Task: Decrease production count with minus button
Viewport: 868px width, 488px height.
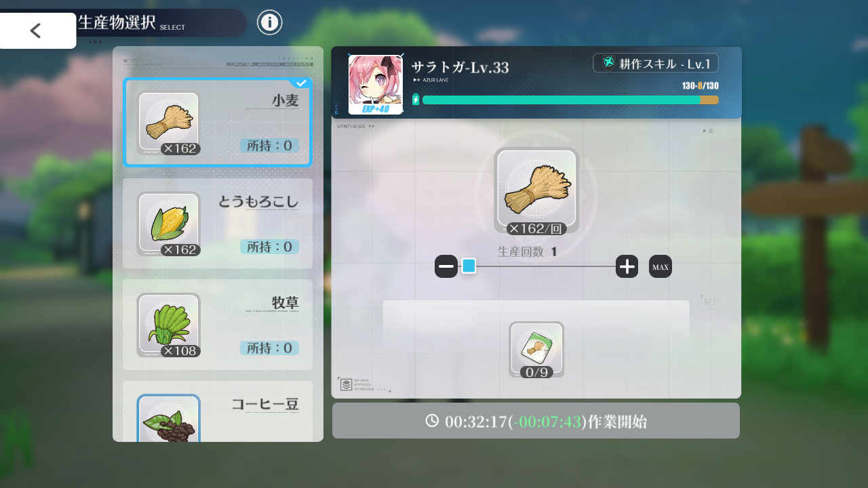Action: click(x=446, y=266)
